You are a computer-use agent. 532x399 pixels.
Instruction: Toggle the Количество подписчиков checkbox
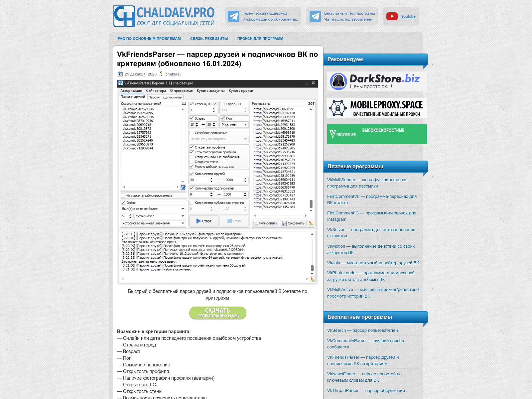(192, 188)
